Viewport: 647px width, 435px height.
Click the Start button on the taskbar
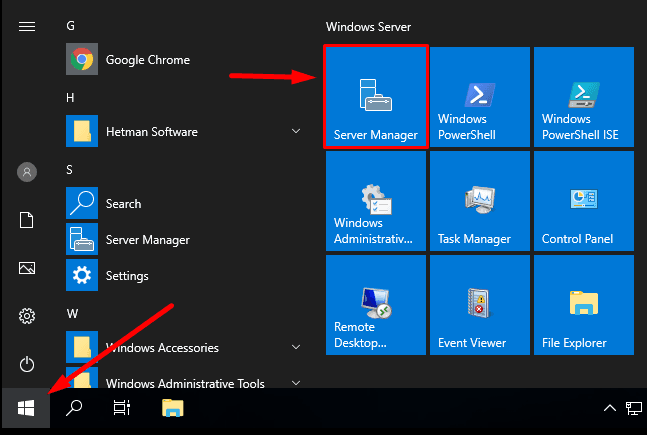(x=26, y=408)
